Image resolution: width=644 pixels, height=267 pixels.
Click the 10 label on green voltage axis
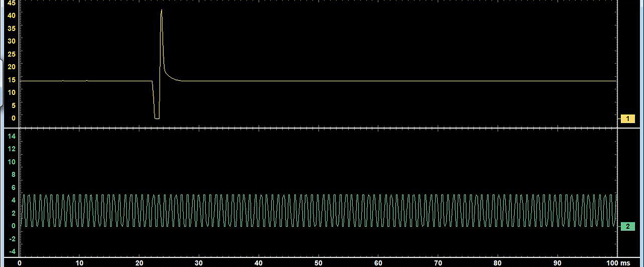(12, 162)
